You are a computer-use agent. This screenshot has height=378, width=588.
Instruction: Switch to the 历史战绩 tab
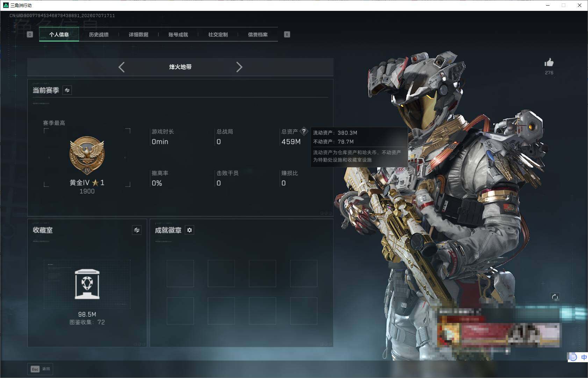click(99, 35)
